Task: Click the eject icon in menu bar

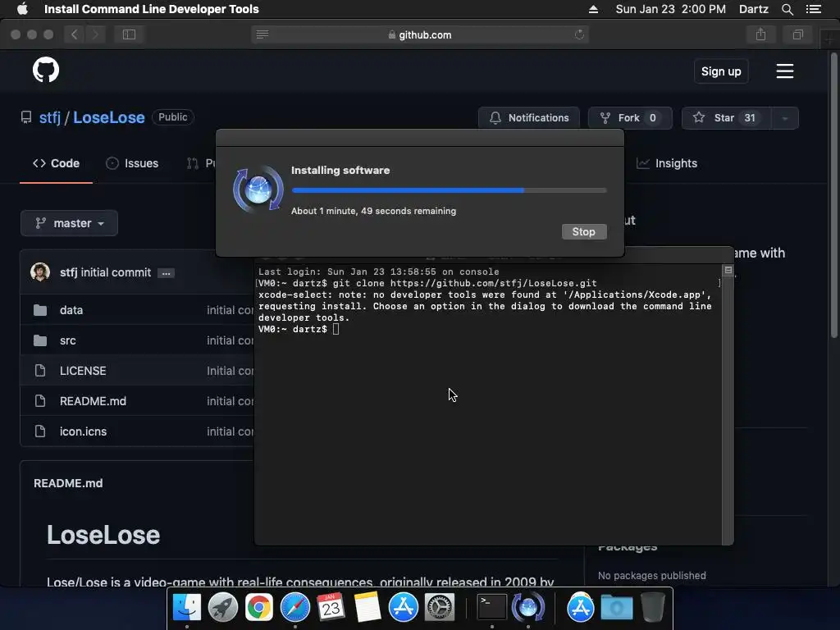Action: [593, 9]
